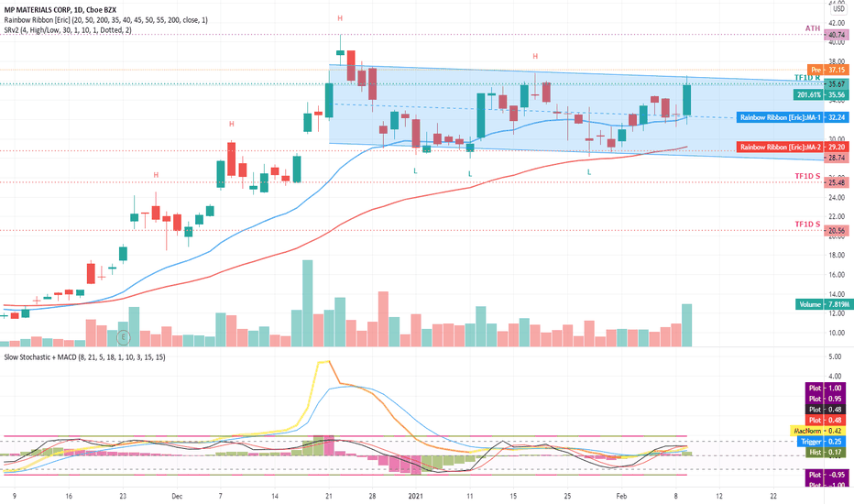Viewport: 854px width, 504px height.
Task: Click the 201.61% 35.56 price label
Action: (821, 94)
